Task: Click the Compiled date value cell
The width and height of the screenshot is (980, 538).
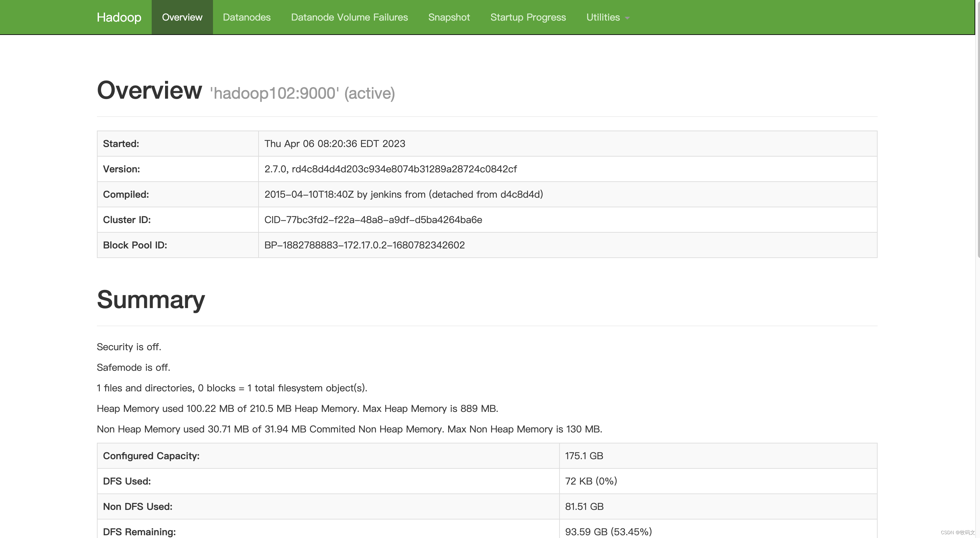Action: click(x=403, y=194)
